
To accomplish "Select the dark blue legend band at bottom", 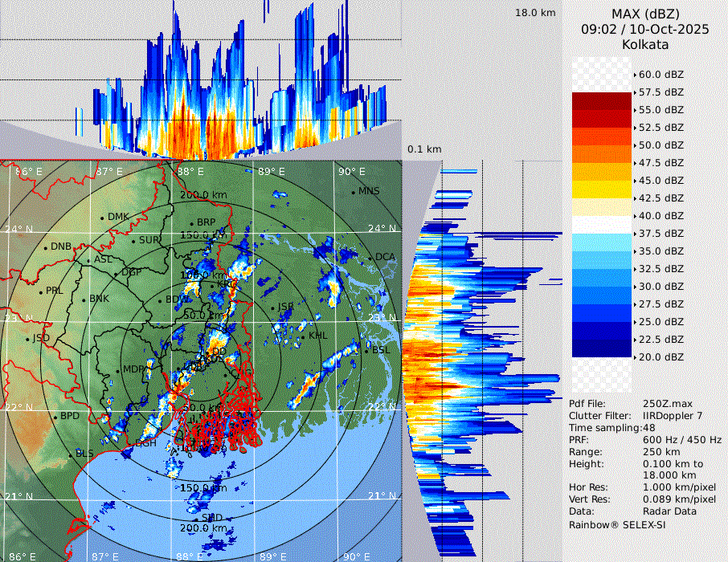I will click(x=602, y=348).
